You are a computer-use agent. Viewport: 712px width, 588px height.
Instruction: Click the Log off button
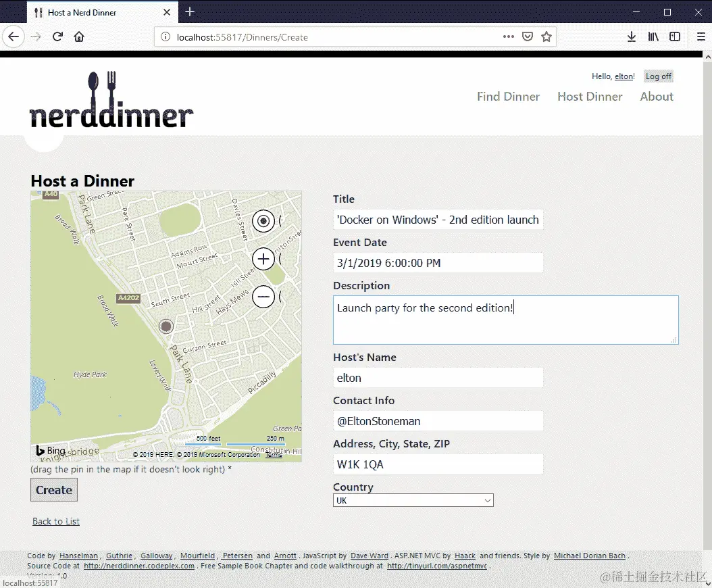659,76
